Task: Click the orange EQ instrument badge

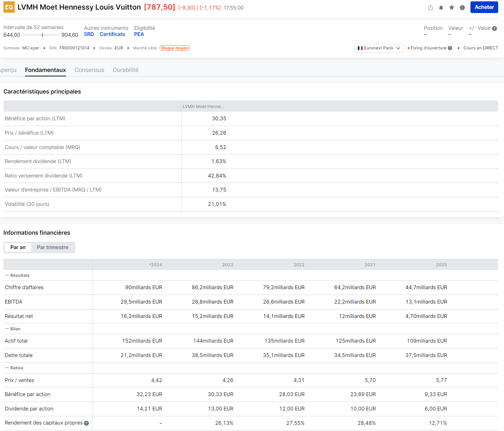Action: pos(9,7)
